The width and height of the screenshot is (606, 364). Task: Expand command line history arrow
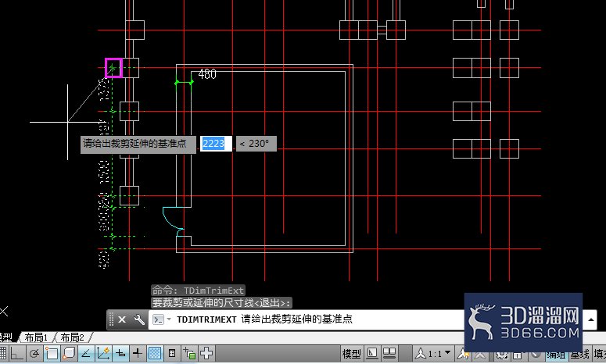[590, 319]
